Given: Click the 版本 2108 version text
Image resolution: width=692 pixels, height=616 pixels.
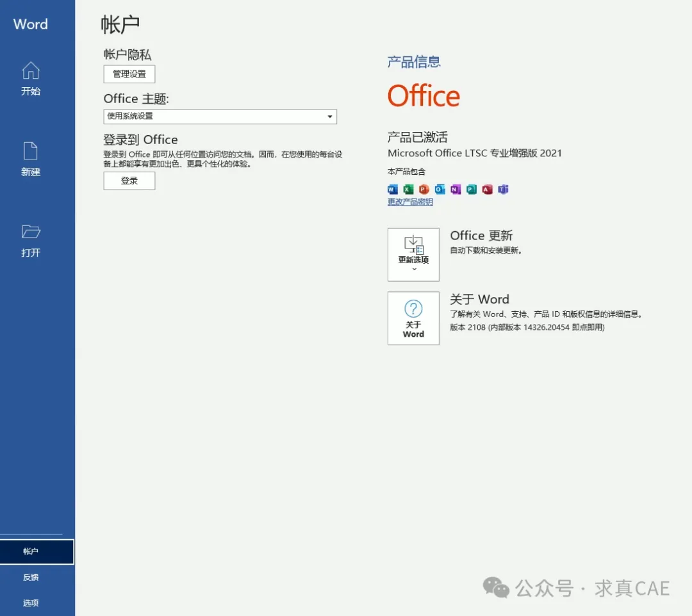Looking at the screenshot, I should coord(527,327).
